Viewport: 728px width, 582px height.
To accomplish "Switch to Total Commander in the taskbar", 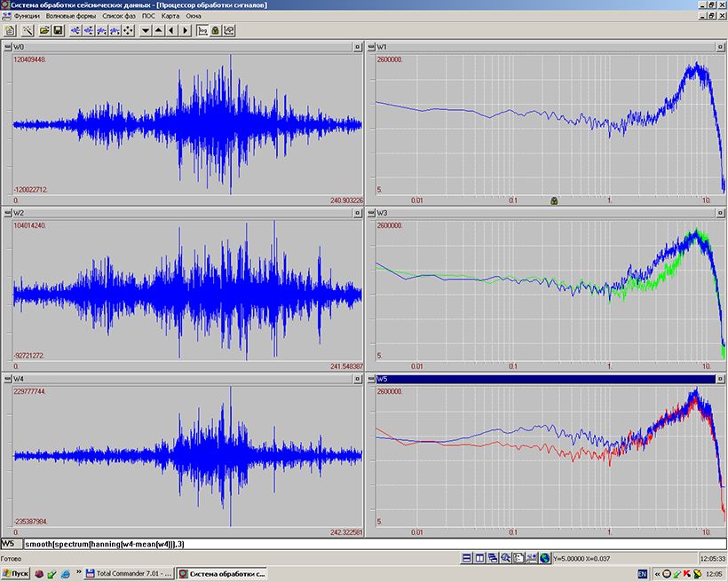I will click(x=130, y=574).
